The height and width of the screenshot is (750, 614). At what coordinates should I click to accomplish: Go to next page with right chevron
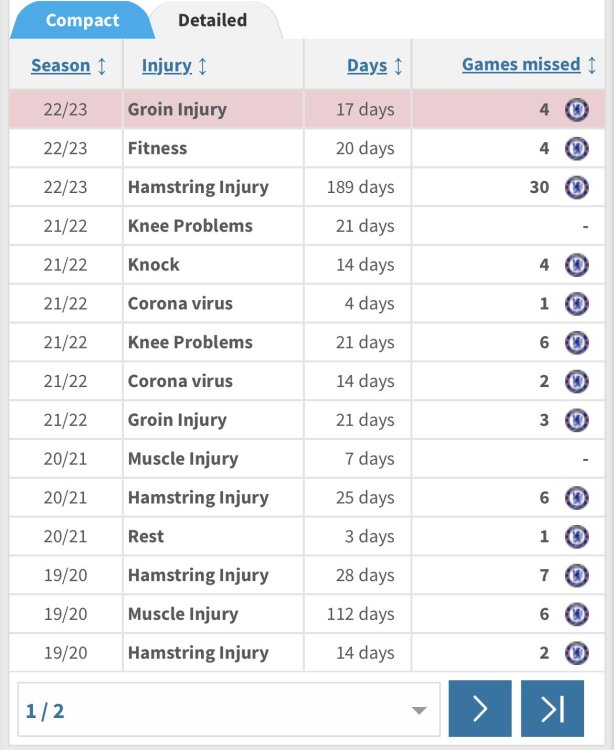(480, 708)
